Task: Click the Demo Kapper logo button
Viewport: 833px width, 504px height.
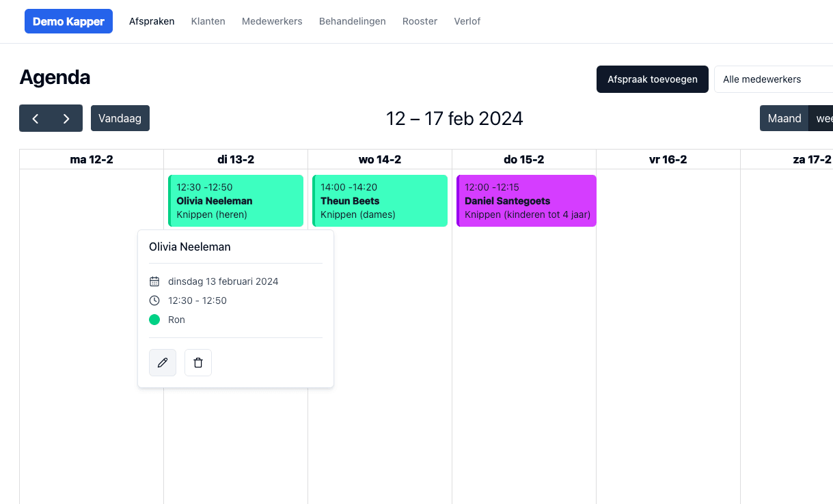Action: coord(68,21)
